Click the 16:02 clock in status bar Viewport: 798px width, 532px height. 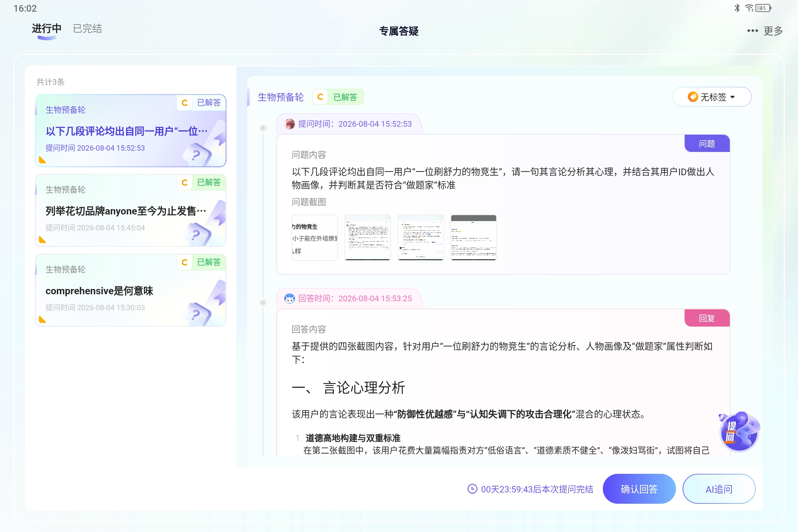(x=25, y=8)
